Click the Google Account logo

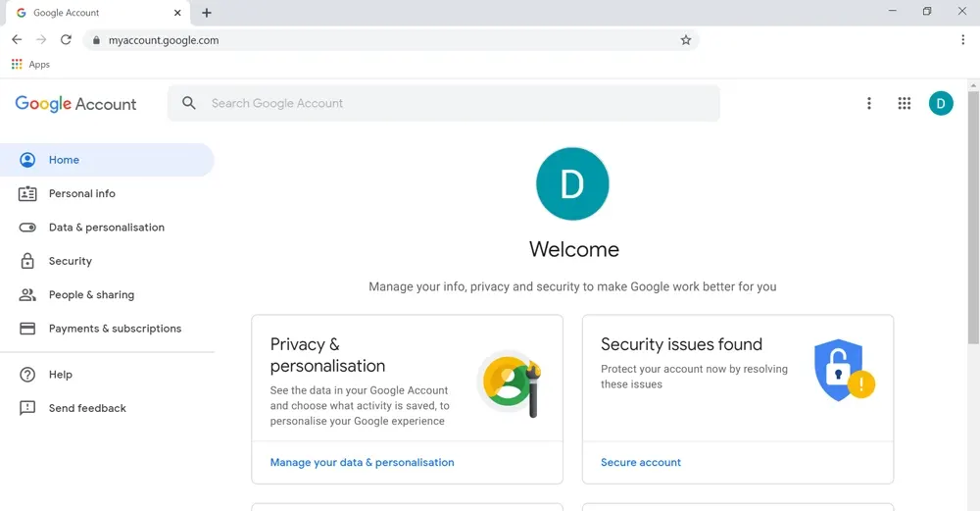pos(75,104)
